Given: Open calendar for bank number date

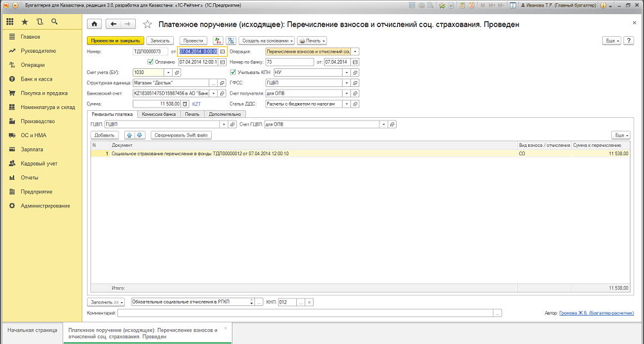Looking at the screenshot, I should (355, 62).
